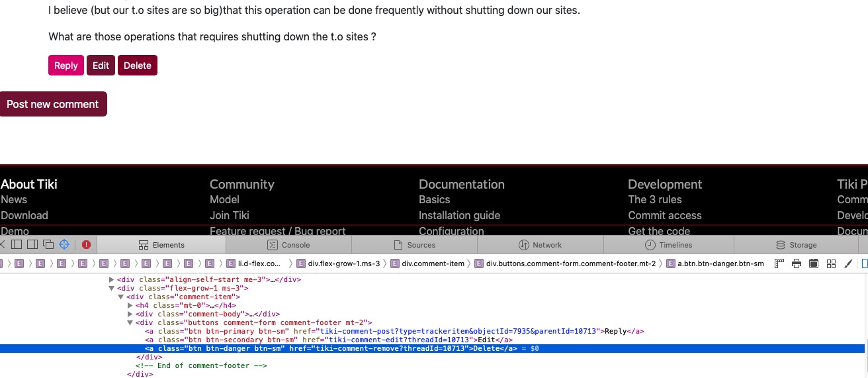
Task: Open the Timelines tab
Action: 669,245
